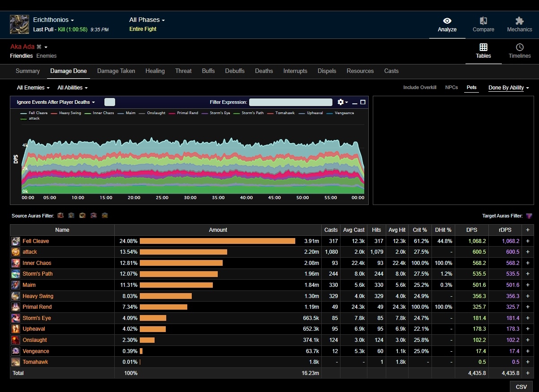This screenshot has height=392, width=539.
Task: Expand the All Enemies dropdown
Action: coord(33,88)
